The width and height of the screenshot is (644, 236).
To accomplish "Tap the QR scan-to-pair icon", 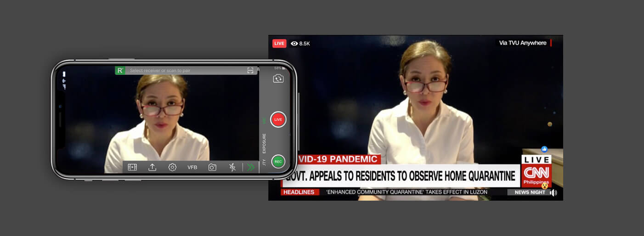I will (250, 70).
